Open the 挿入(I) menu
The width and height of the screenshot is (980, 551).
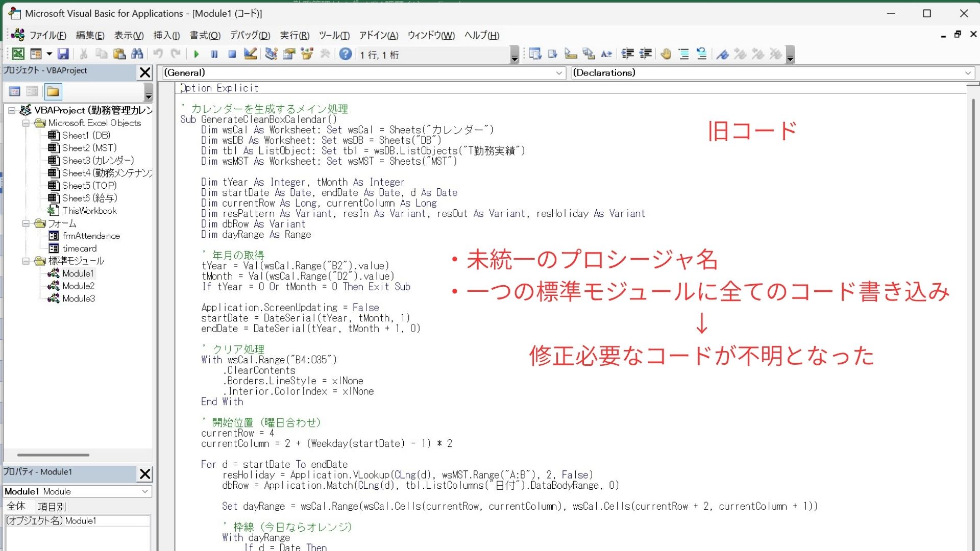(x=166, y=35)
